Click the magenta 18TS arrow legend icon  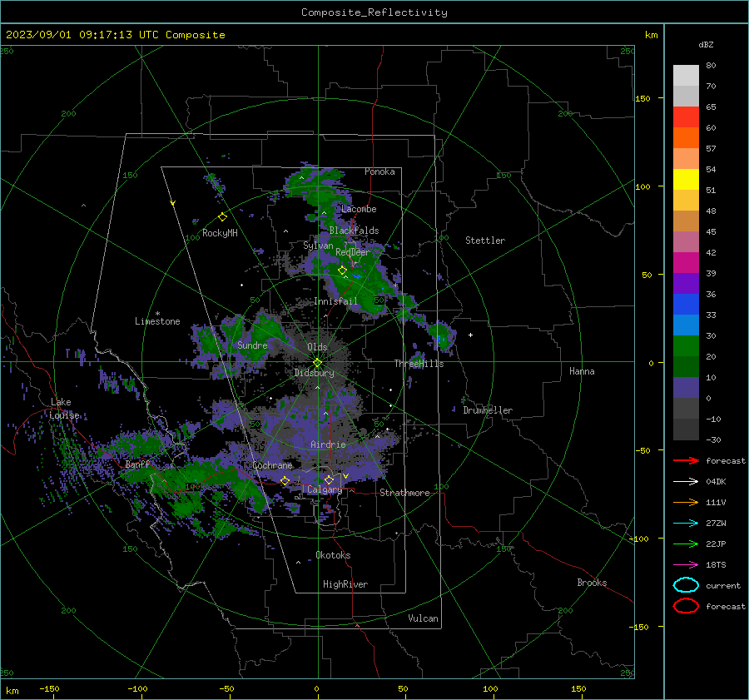pyautogui.click(x=686, y=565)
